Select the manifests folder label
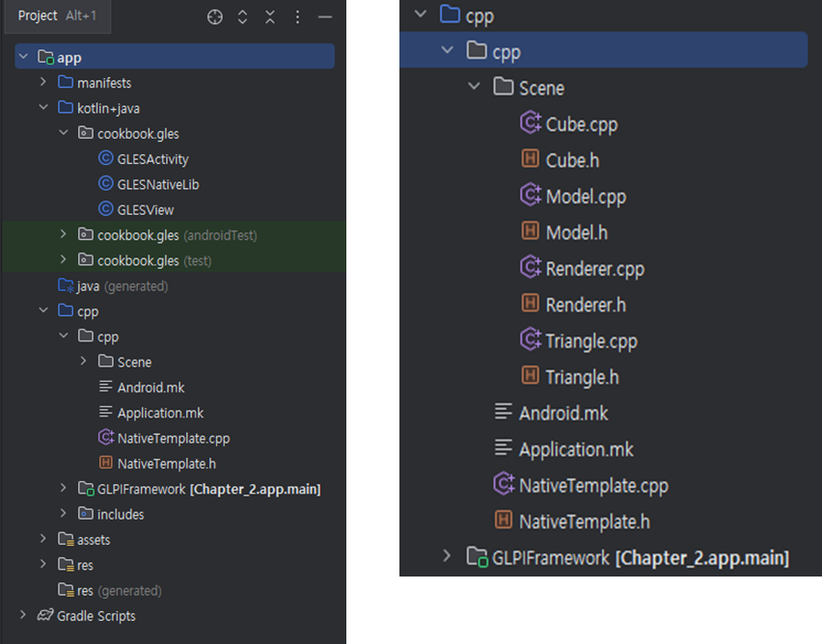Screen dimensions: 822x644 (x=104, y=83)
